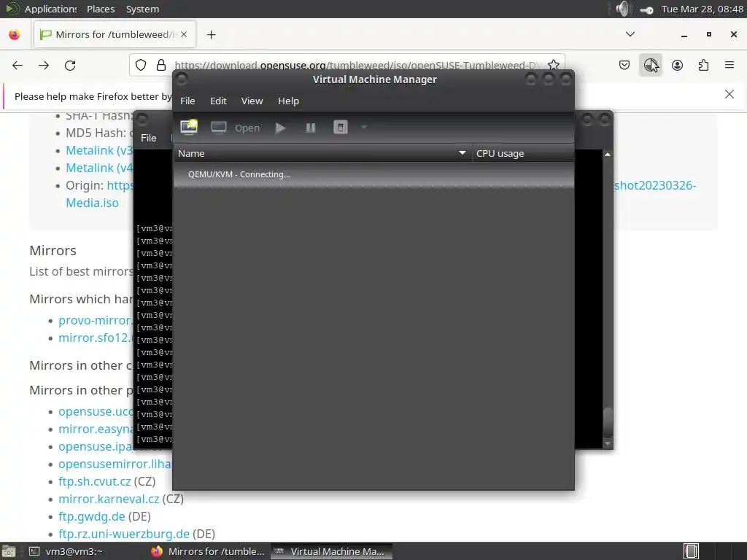
Task: Open Virtual Machine Manager View menu
Action: click(x=252, y=101)
